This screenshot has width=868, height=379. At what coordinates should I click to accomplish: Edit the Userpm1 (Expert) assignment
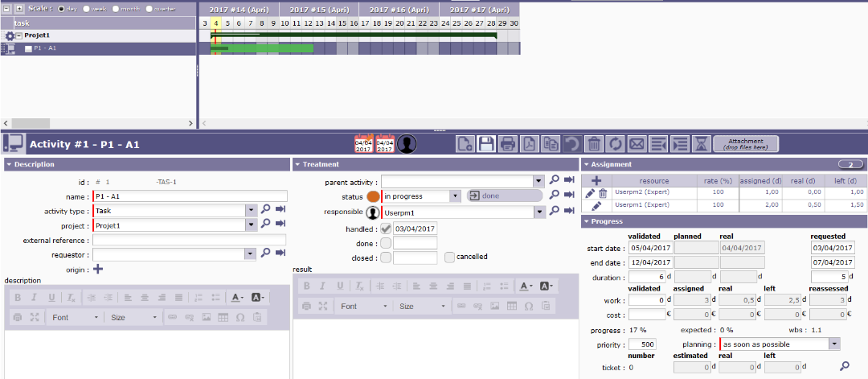pyautogui.click(x=590, y=205)
